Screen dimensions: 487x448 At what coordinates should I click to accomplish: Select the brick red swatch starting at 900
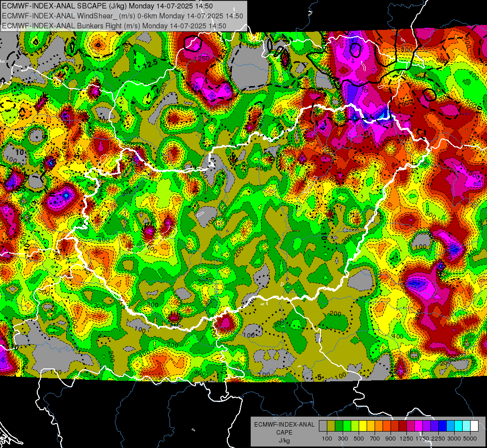click(395, 426)
